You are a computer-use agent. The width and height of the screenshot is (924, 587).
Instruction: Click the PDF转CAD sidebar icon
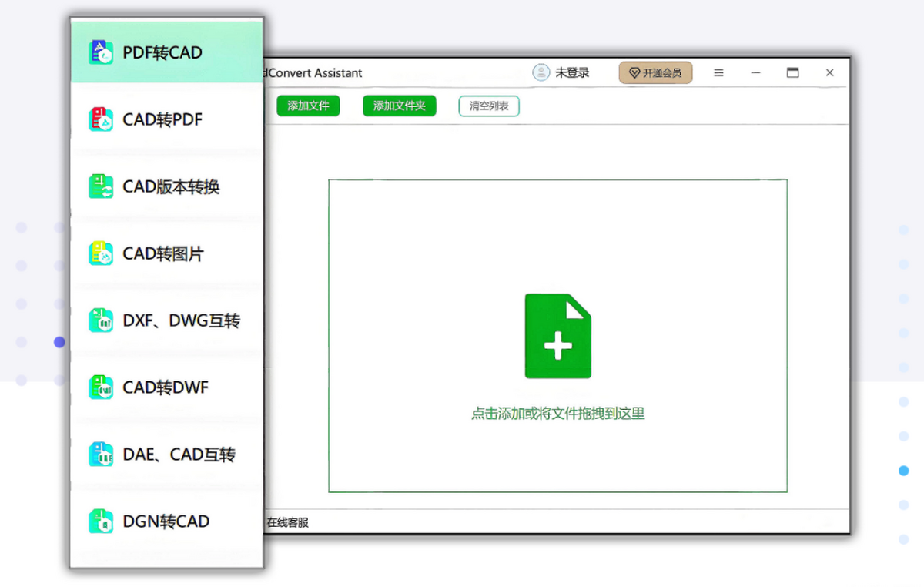pyautogui.click(x=101, y=52)
